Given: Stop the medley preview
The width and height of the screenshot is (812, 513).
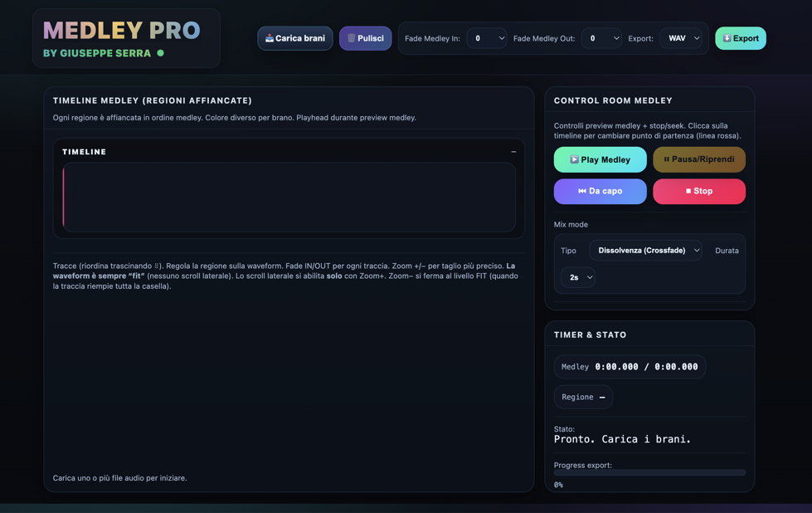Looking at the screenshot, I should (699, 191).
